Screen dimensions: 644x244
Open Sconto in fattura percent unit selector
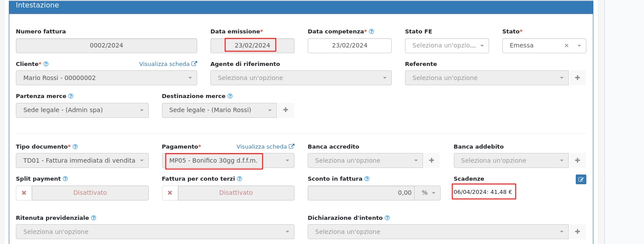(x=428, y=193)
